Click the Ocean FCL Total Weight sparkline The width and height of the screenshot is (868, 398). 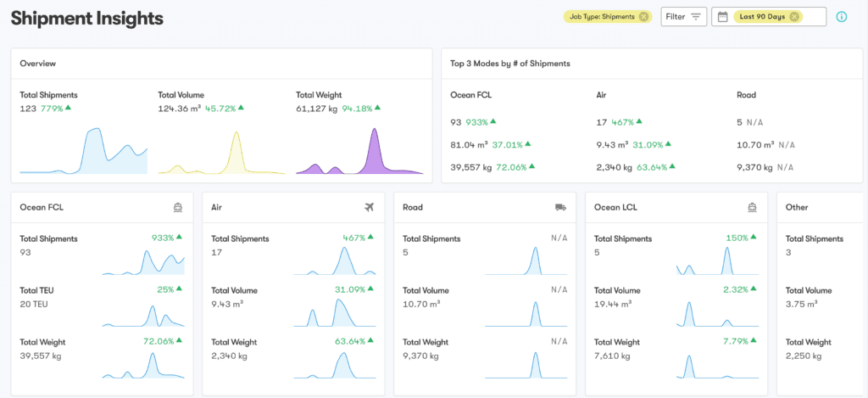click(143, 366)
